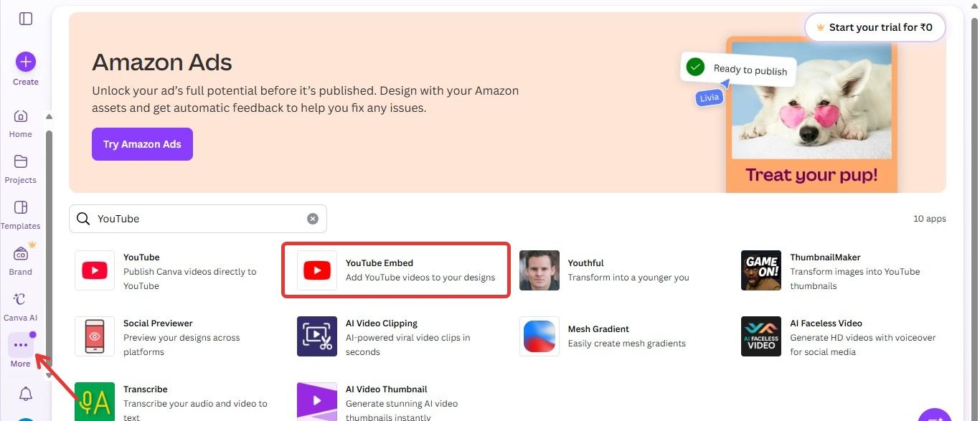Click the AI Video Thumbnail app icon
Screen dimensions: 980x421
(x=317, y=402)
